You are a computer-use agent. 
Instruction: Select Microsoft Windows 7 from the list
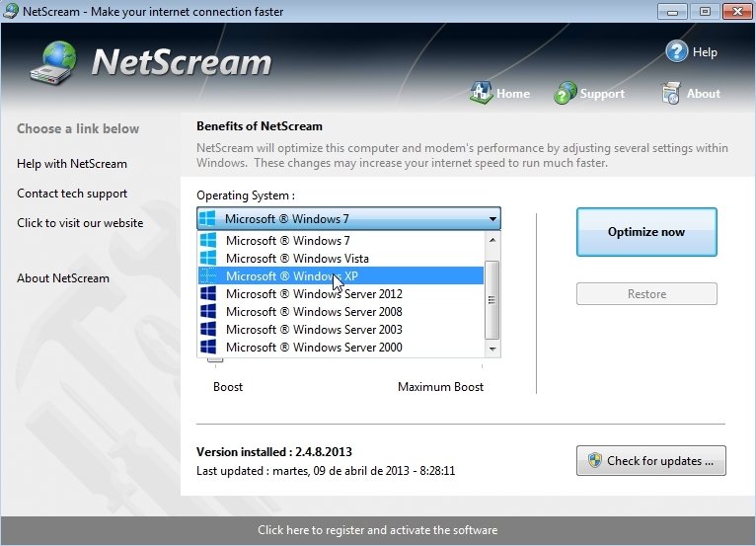pos(340,240)
